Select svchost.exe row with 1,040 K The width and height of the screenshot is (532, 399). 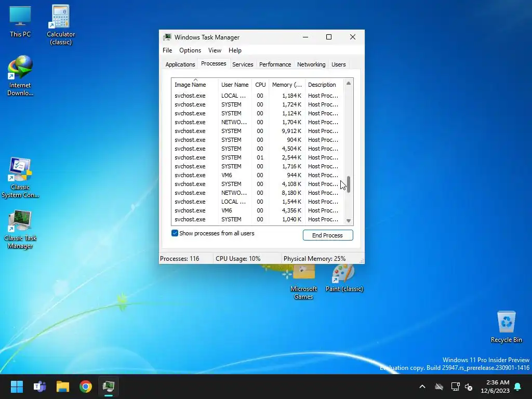coord(257,219)
